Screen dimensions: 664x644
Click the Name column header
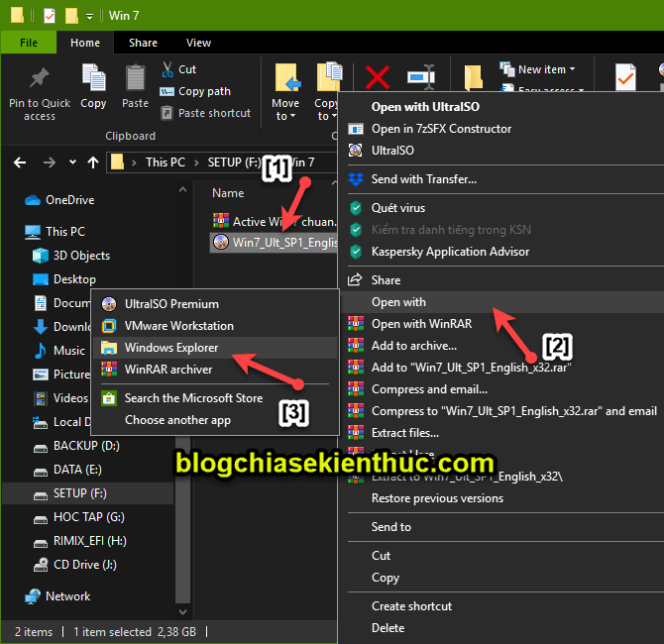[x=228, y=193]
